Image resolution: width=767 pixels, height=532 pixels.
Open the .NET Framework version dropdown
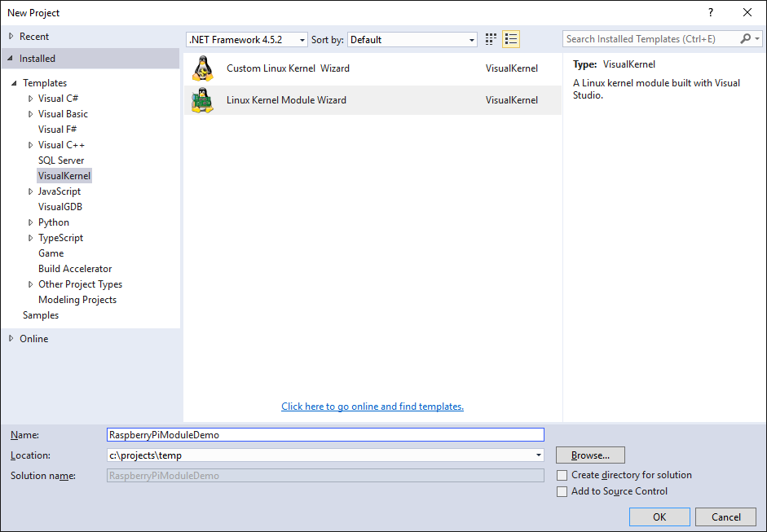pyautogui.click(x=247, y=40)
